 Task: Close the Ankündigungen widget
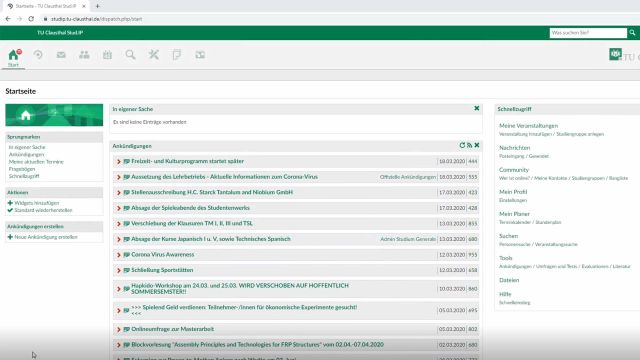pos(477,145)
